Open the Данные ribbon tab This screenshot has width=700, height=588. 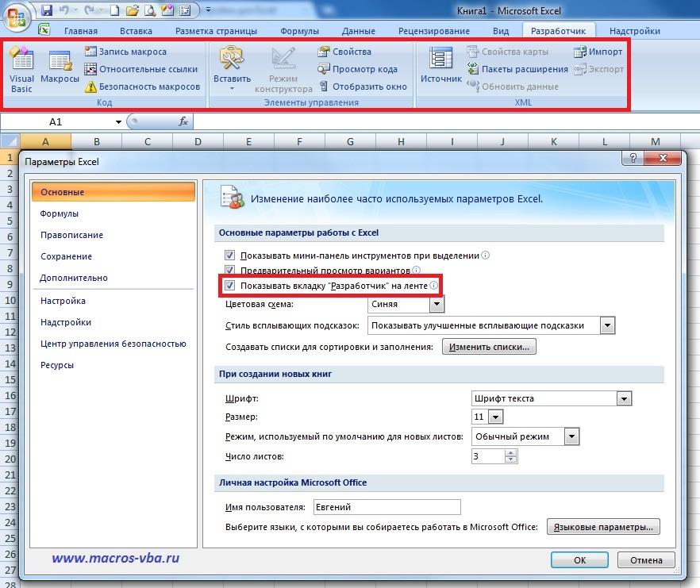(359, 31)
